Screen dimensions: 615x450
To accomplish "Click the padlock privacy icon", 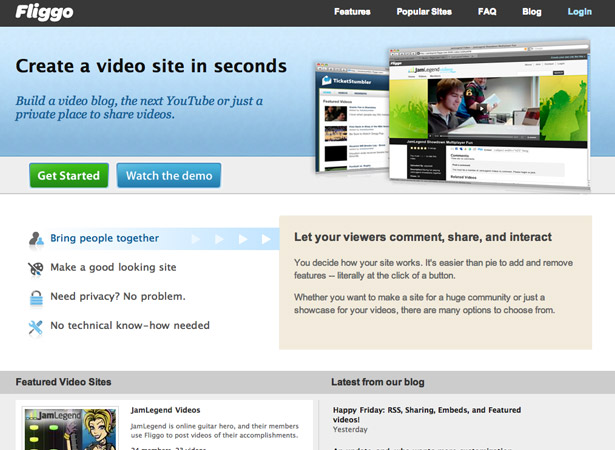I will (x=36, y=298).
